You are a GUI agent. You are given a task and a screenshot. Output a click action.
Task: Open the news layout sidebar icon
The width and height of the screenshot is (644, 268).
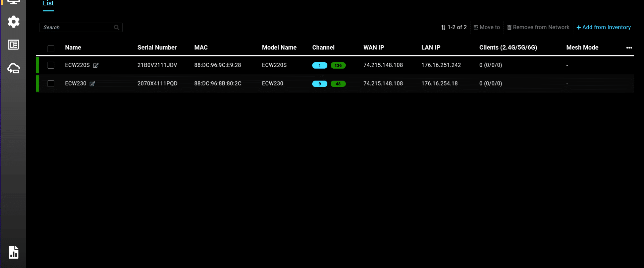13,45
